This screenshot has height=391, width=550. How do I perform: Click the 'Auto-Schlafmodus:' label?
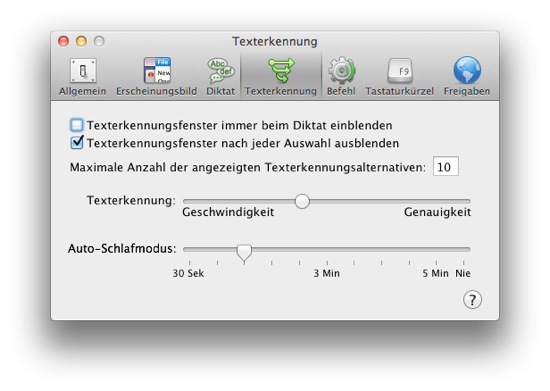[x=122, y=249]
